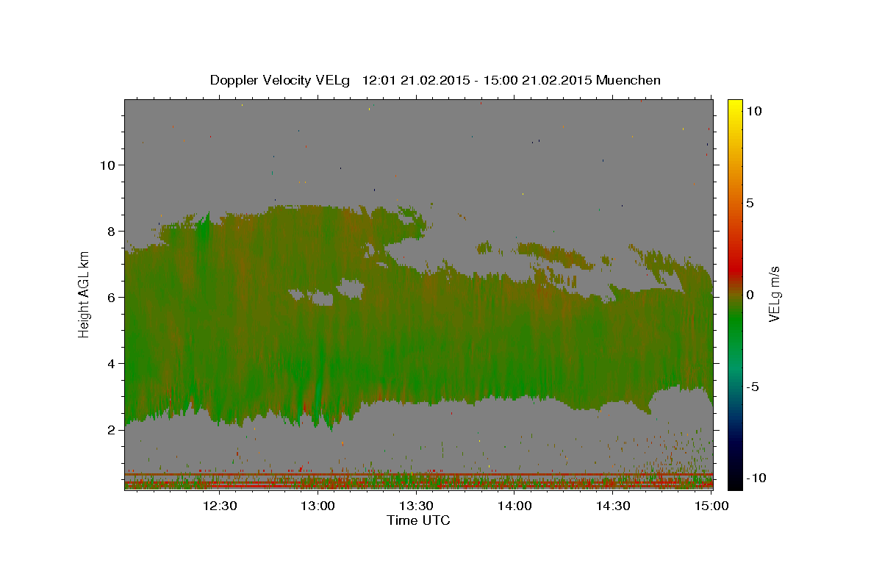Select the '13:30' time axis label
Image resolution: width=882 pixels, height=588 pixels.
[416, 506]
